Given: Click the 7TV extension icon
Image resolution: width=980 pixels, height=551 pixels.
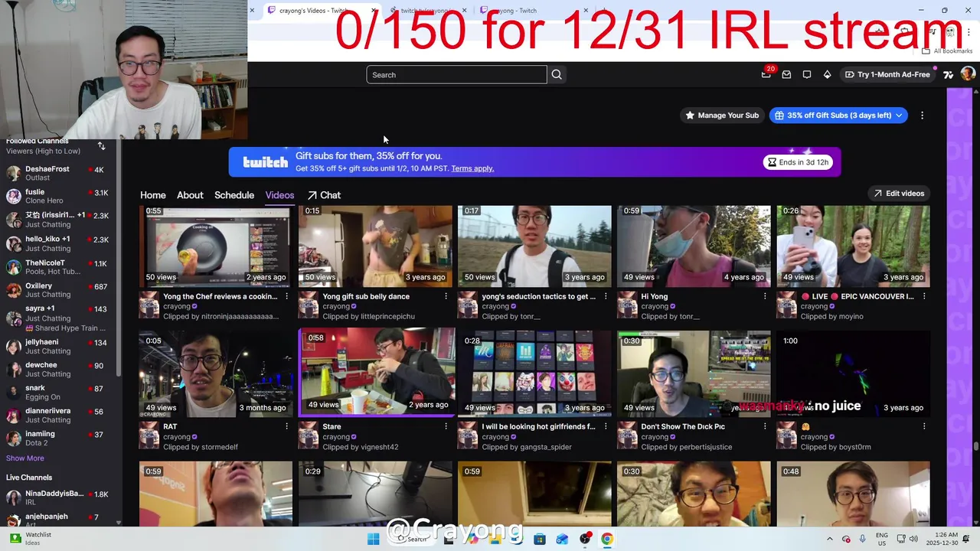Looking at the screenshot, I should [x=949, y=74].
